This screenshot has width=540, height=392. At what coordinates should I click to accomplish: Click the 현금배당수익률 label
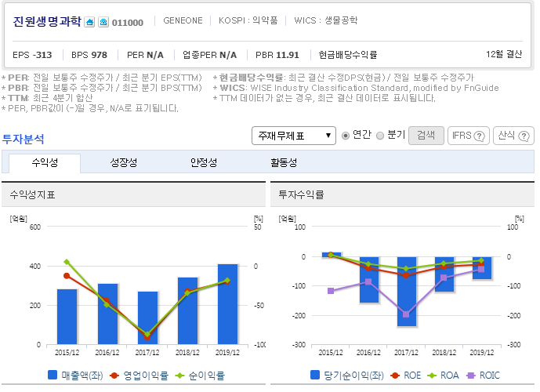(348, 55)
